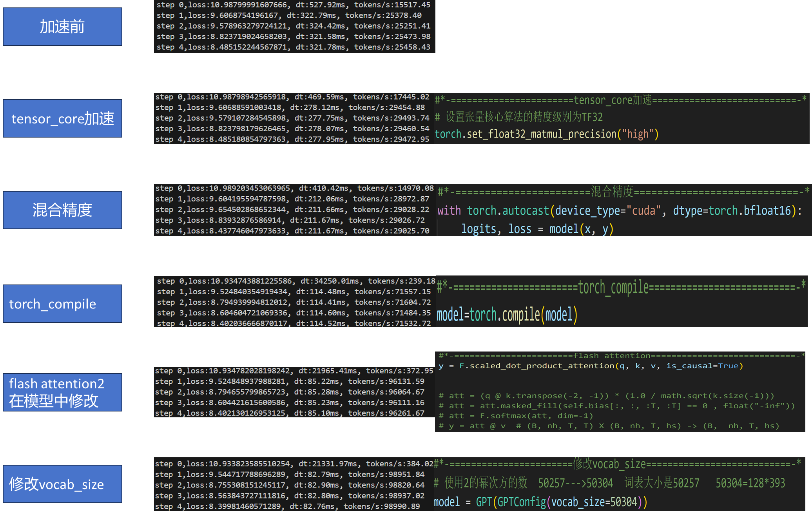Click the mixed precision training log output
The width and height of the screenshot is (812, 511).
click(294, 210)
